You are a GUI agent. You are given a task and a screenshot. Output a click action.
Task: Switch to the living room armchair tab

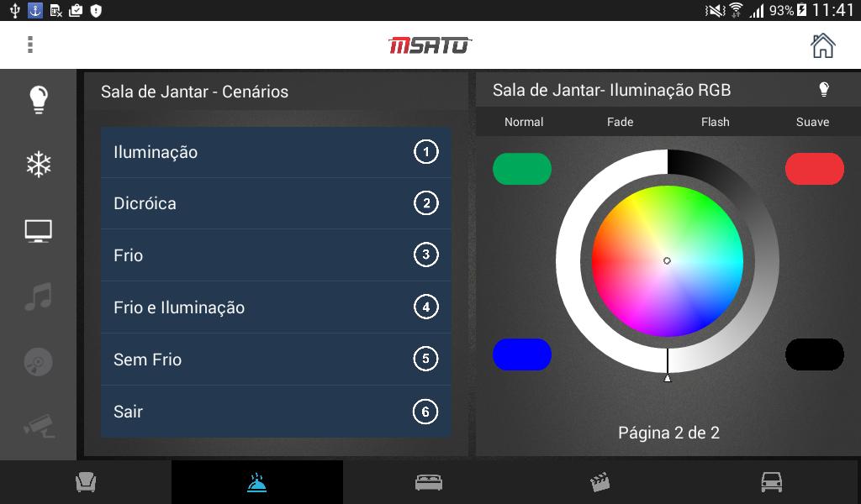click(x=86, y=482)
